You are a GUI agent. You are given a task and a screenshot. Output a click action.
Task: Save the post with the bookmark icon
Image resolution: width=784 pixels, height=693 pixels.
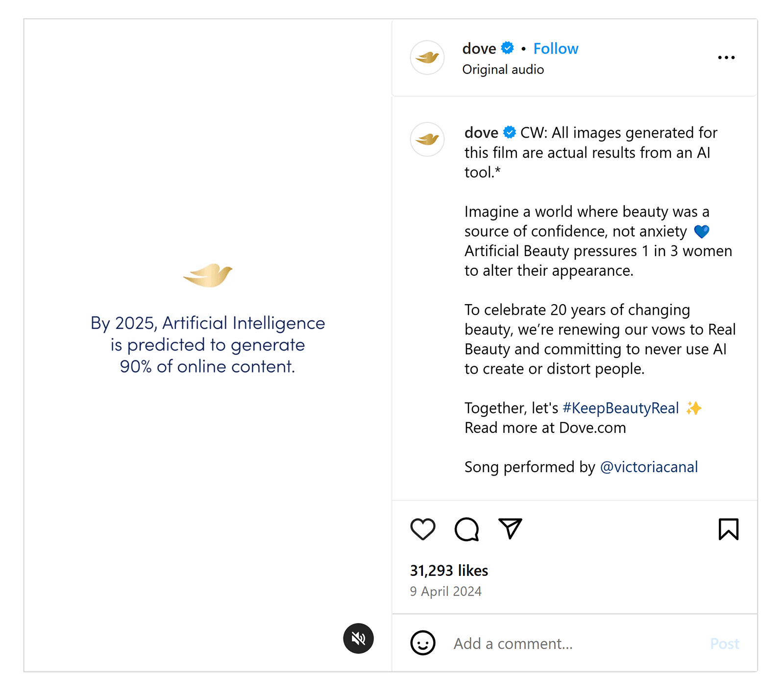click(x=729, y=529)
